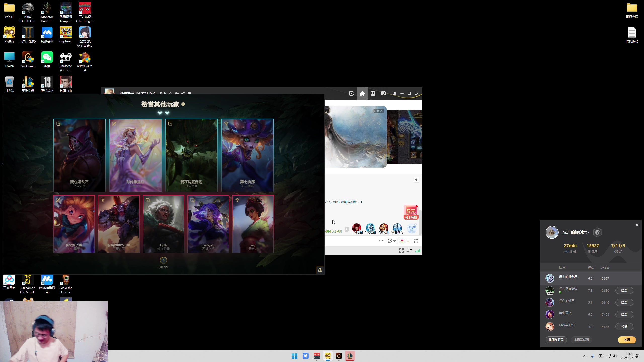The width and height of the screenshot is (644, 362).
Task: Open the 英雄联盟 desktop shortcut
Action: [x=28, y=84]
